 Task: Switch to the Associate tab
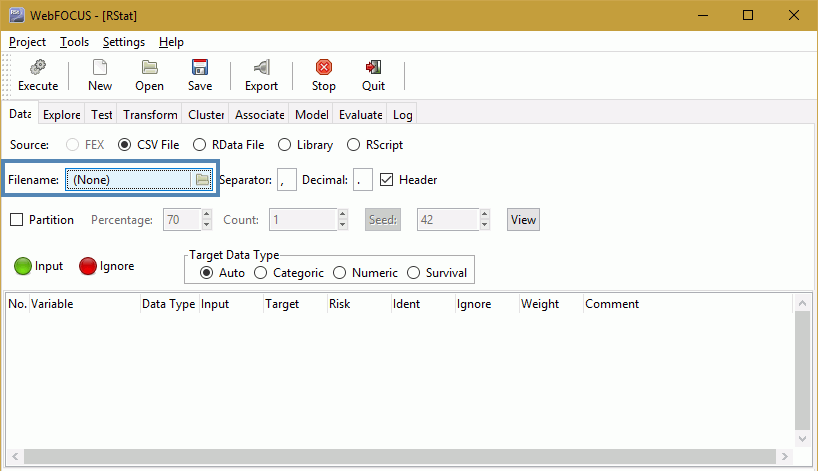[260, 115]
